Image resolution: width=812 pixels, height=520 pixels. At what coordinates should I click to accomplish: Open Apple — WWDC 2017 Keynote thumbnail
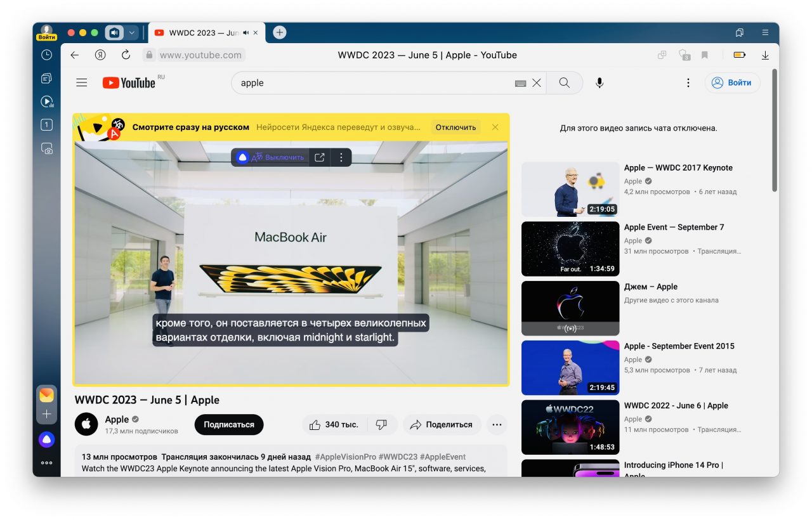tap(570, 189)
